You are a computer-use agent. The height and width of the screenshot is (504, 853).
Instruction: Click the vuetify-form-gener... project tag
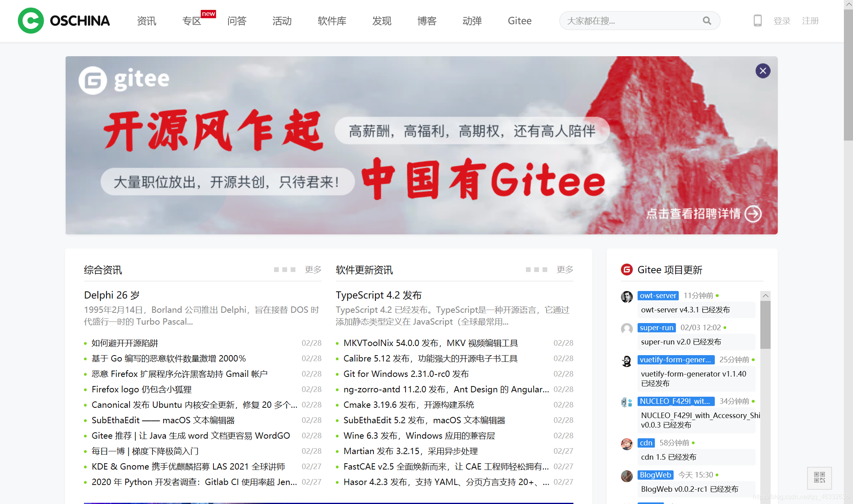pyautogui.click(x=676, y=360)
